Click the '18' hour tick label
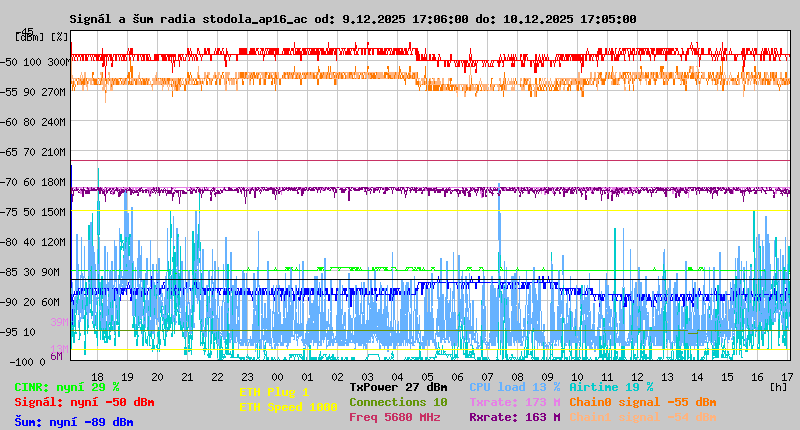 (97, 377)
